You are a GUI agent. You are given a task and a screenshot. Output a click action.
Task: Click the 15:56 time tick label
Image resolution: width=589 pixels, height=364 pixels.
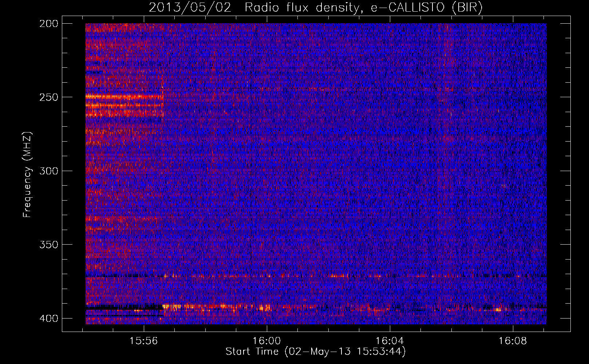tap(144, 341)
